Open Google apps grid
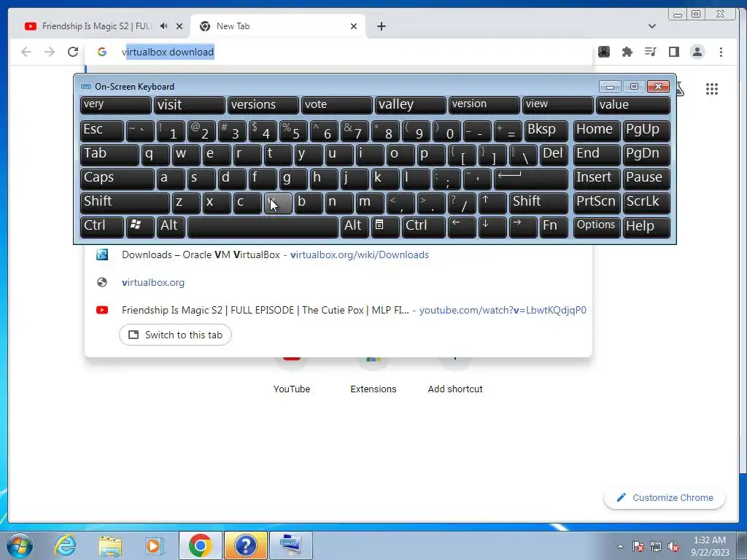The width and height of the screenshot is (747, 560). 712,89
